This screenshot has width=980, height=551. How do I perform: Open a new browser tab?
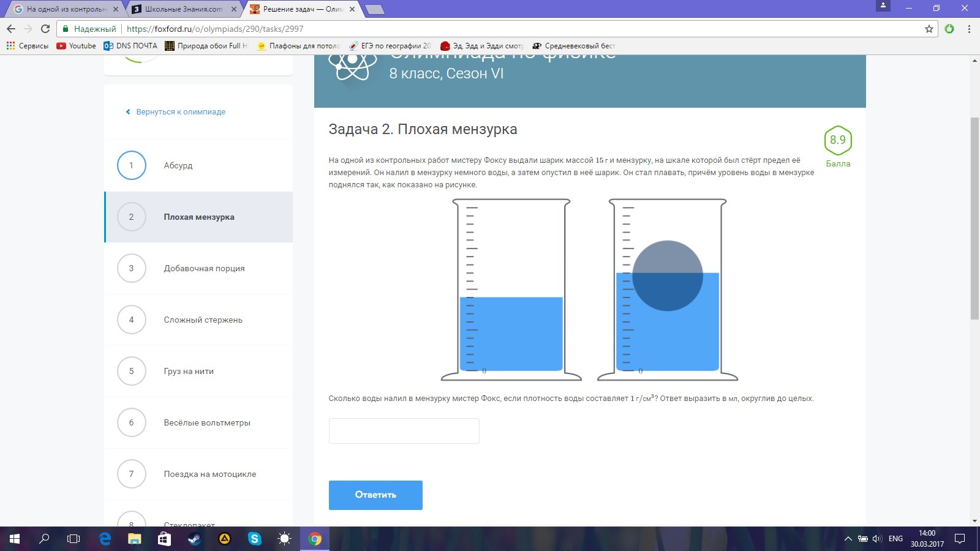(374, 9)
